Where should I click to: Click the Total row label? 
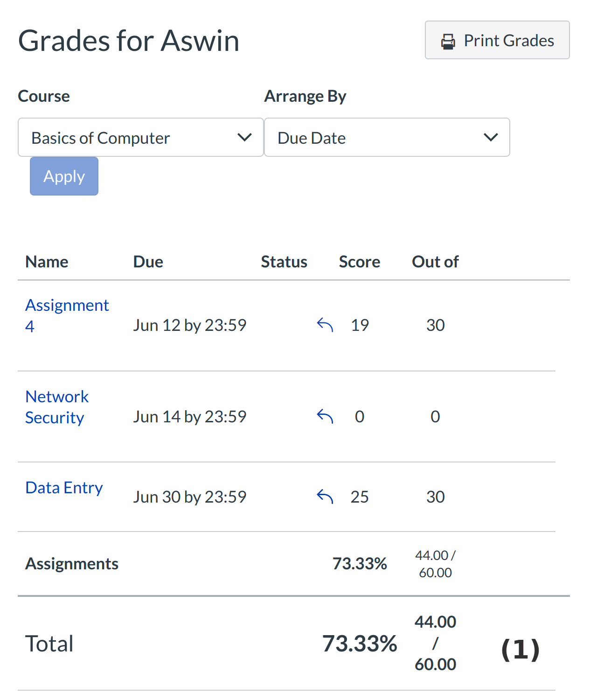[49, 644]
